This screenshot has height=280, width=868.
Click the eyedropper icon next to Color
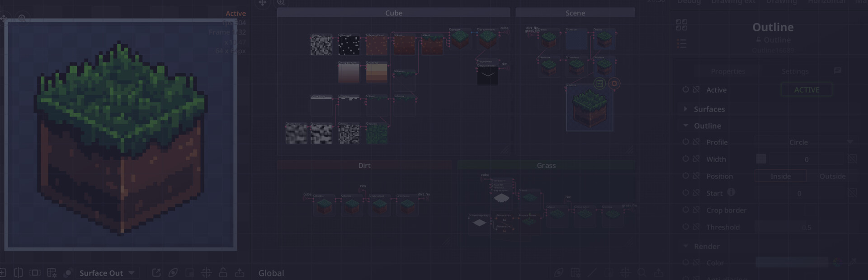pos(852,262)
